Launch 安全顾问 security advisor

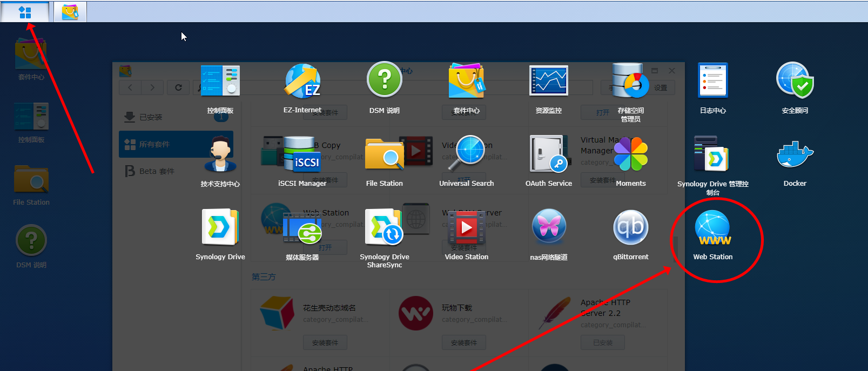tap(795, 82)
